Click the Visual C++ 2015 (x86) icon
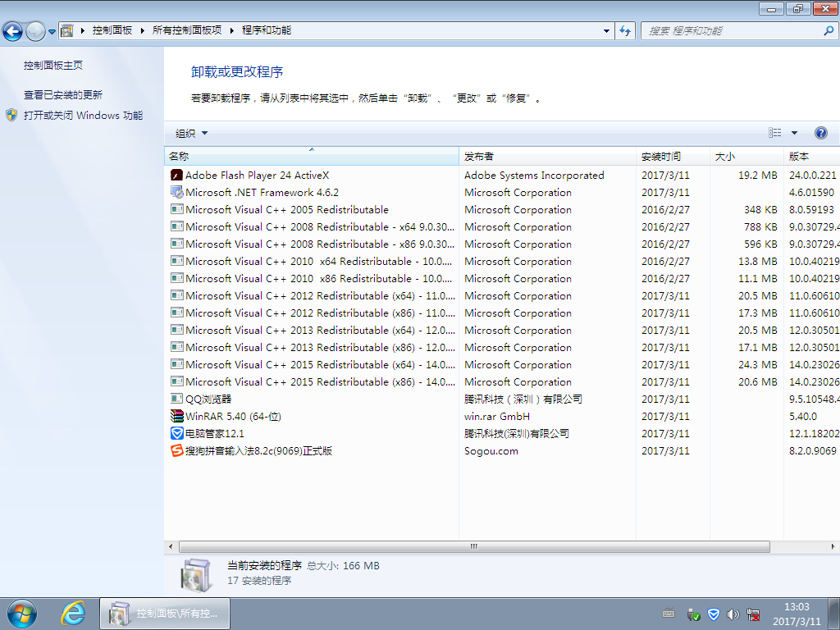840x630 pixels. [177, 381]
